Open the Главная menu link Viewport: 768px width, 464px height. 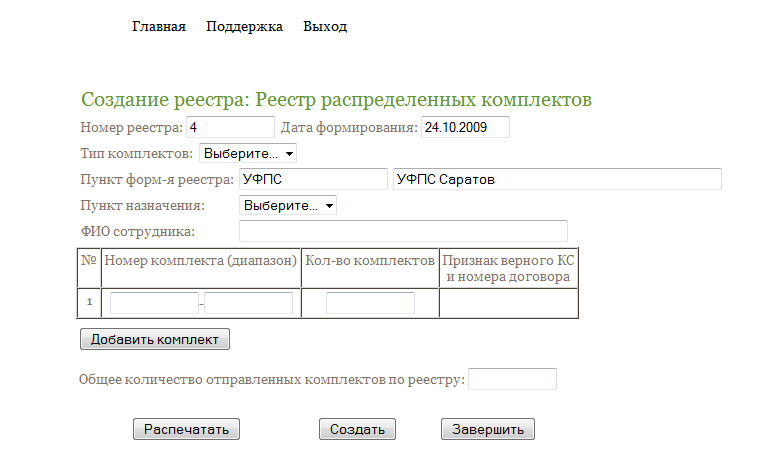click(159, 26)
